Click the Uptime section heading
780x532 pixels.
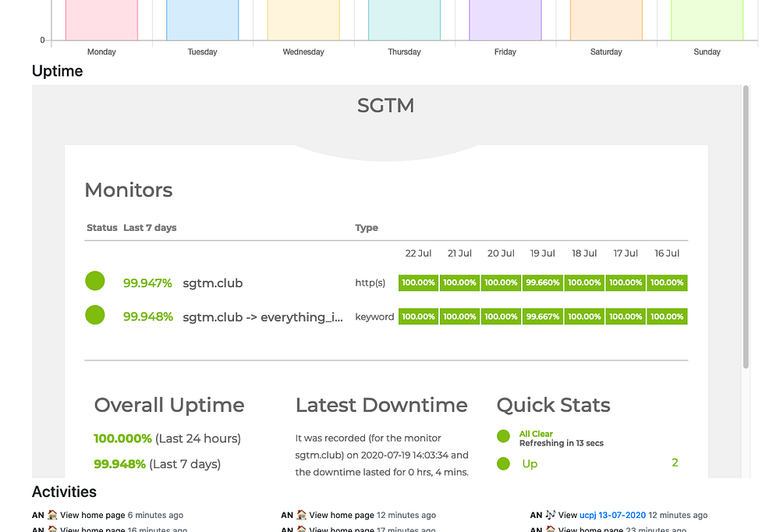tap(57, 71)
